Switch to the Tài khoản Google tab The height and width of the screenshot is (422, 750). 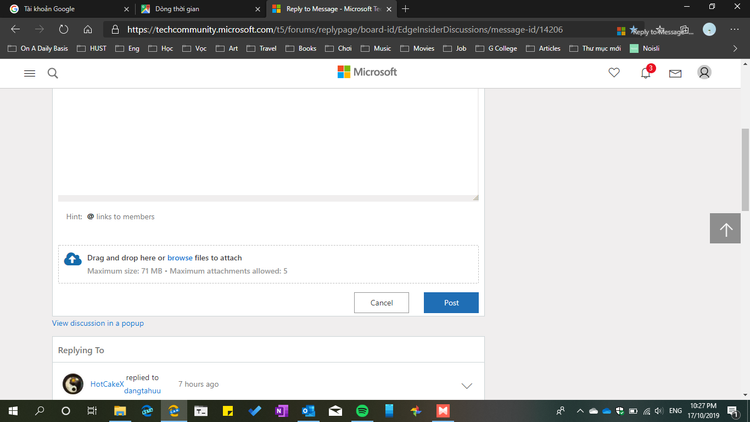point(69,9)
